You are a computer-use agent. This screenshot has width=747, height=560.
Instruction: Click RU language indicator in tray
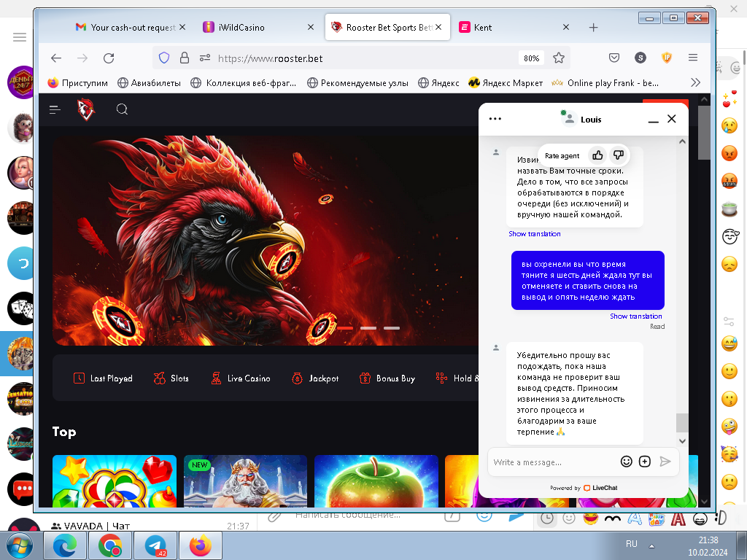click(x=632, y=544)
